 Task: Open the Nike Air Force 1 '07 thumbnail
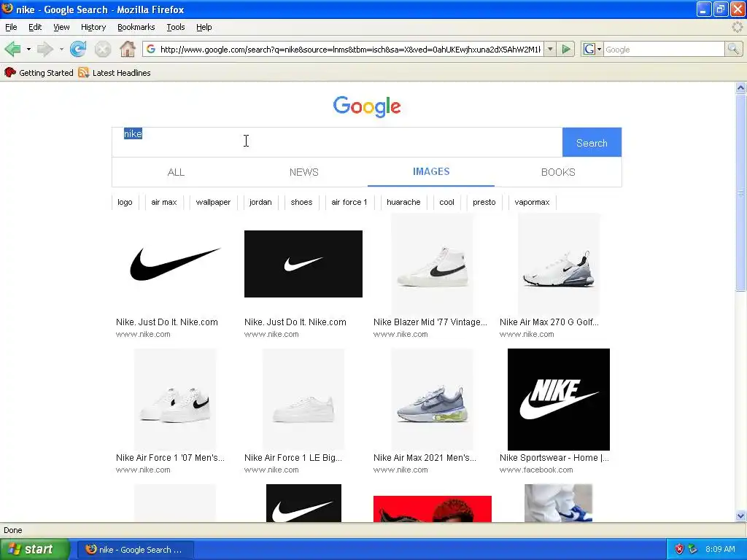tap(175, 399)
